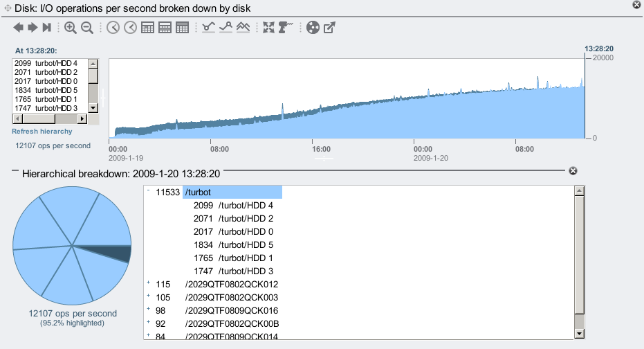644x349 pixels.
Task: Zoom out on the graph
Action: click(x=87, y=28)
